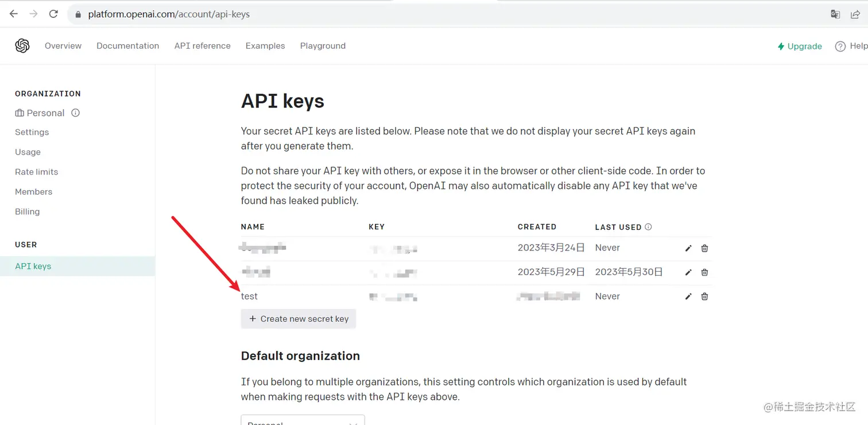Delete the key created 2023年3月24日
Viewport: 868px width, 425px height.
coord(704,248)
